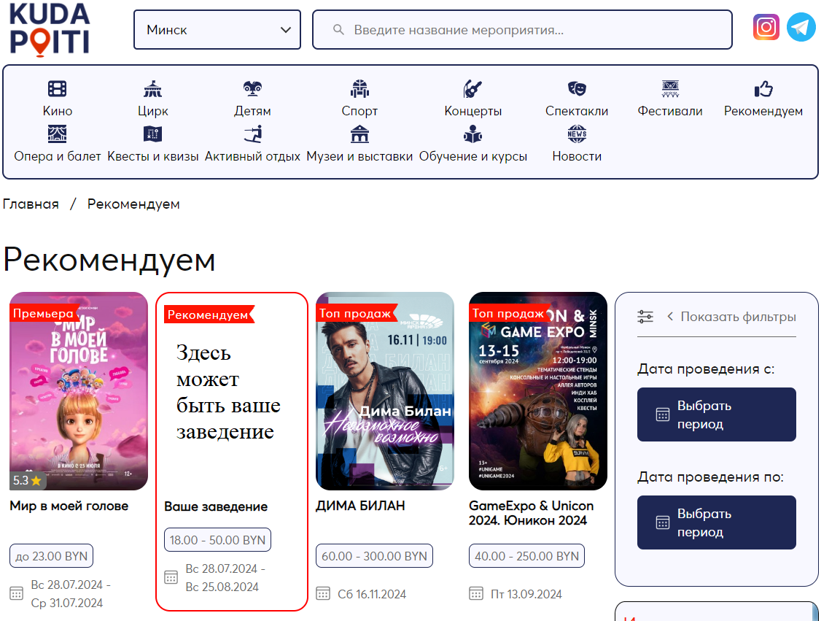Click the Квесты и квизы icon
The image size is (840, 621).
tap(152, 134)
